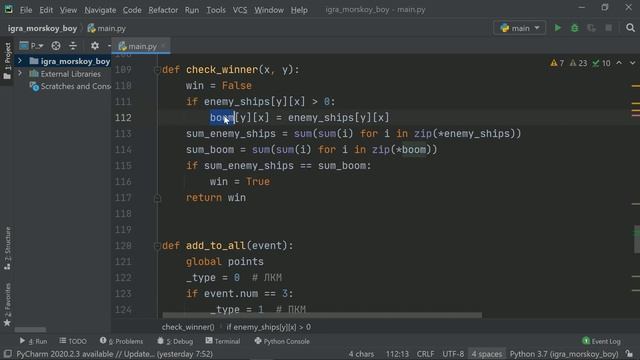Select the main.py editor tab
The width and height of the screenshot is (640, 360).
[141, 46]
